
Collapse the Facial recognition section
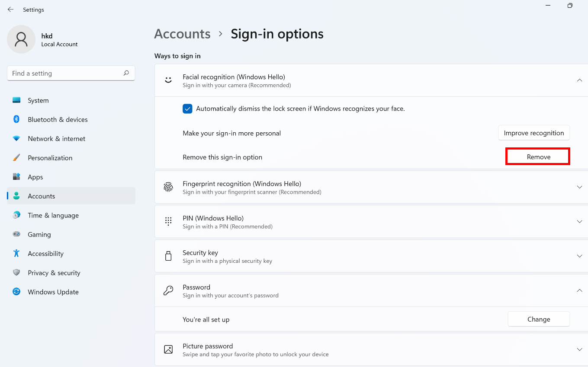click(x=579, y=80)
